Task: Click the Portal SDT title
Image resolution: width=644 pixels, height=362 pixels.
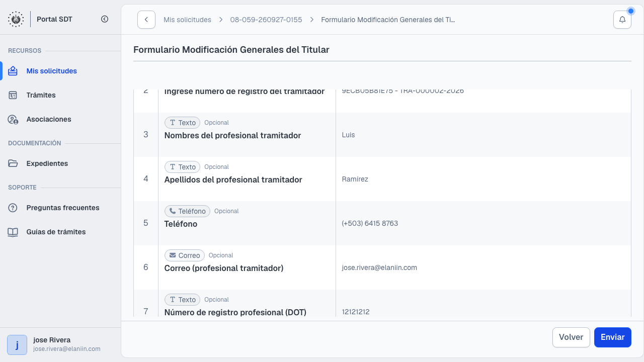Action: click(54, 19)
